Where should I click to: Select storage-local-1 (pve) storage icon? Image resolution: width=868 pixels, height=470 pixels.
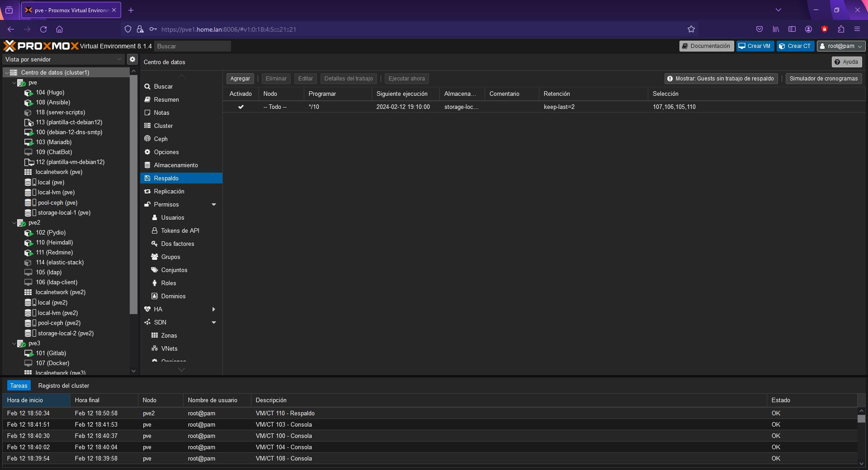point(30,213)
